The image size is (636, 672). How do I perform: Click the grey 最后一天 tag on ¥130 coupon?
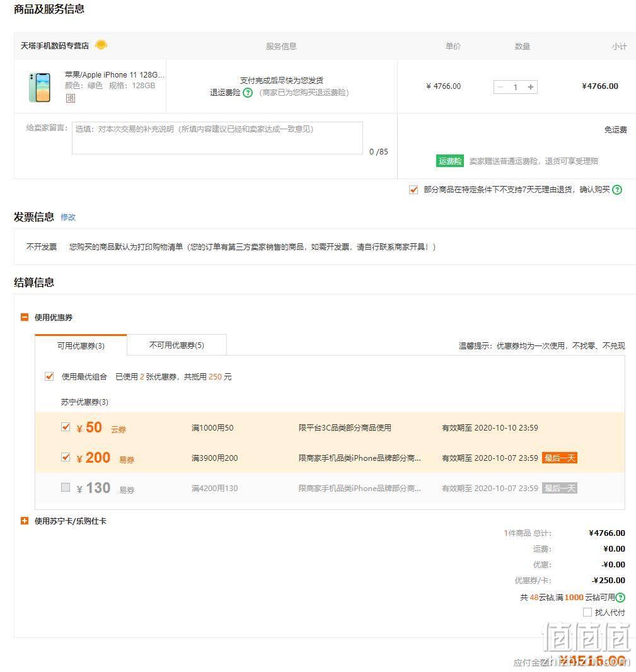click(559, 488)
